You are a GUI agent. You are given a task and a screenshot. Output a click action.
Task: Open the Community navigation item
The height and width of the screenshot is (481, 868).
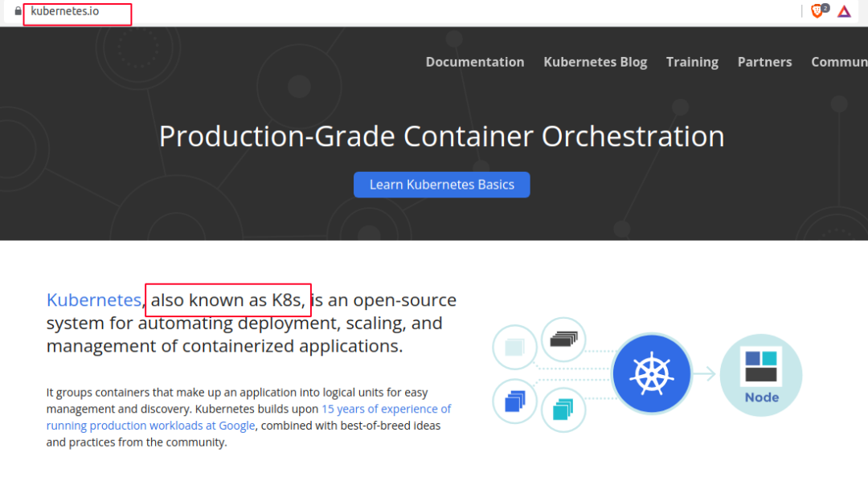(840, 62)
